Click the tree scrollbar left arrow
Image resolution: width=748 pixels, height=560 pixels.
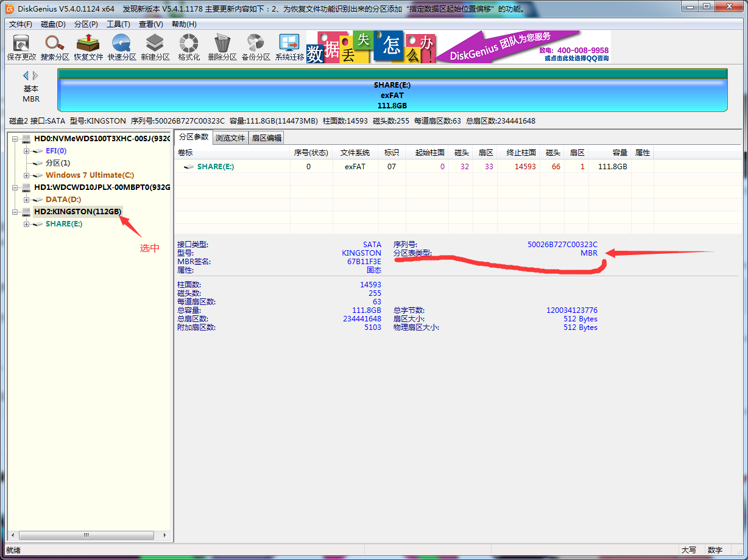(14, 536)
